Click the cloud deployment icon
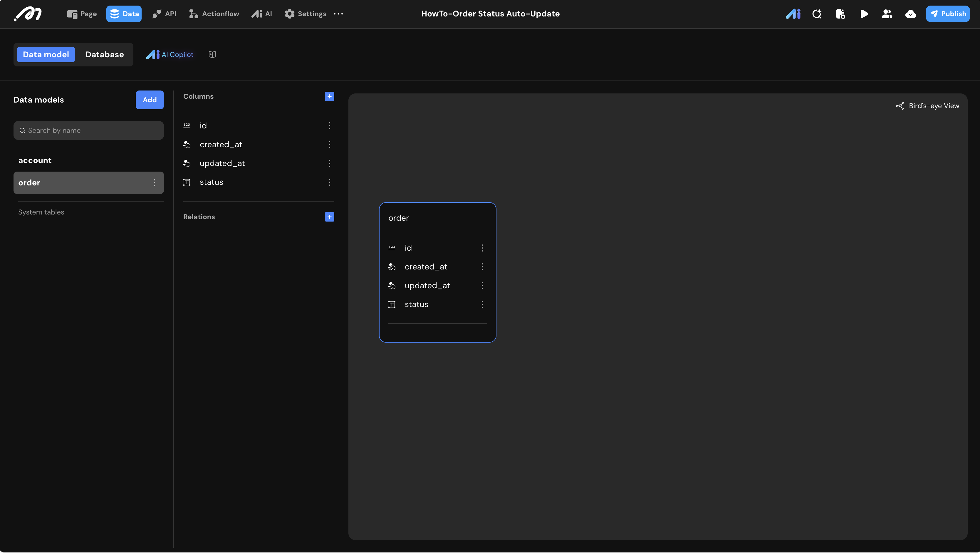 pos(910,14)
